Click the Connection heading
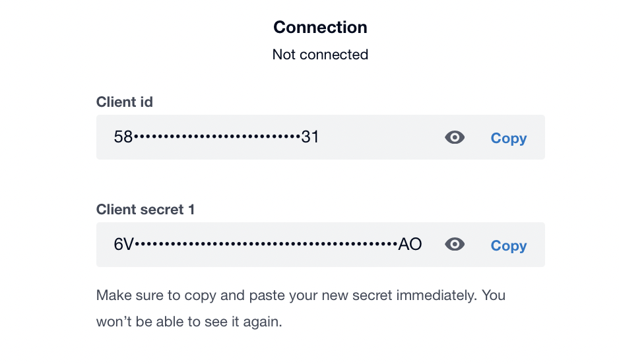This screenshot has height=364, width=619. tap(320, 27)
